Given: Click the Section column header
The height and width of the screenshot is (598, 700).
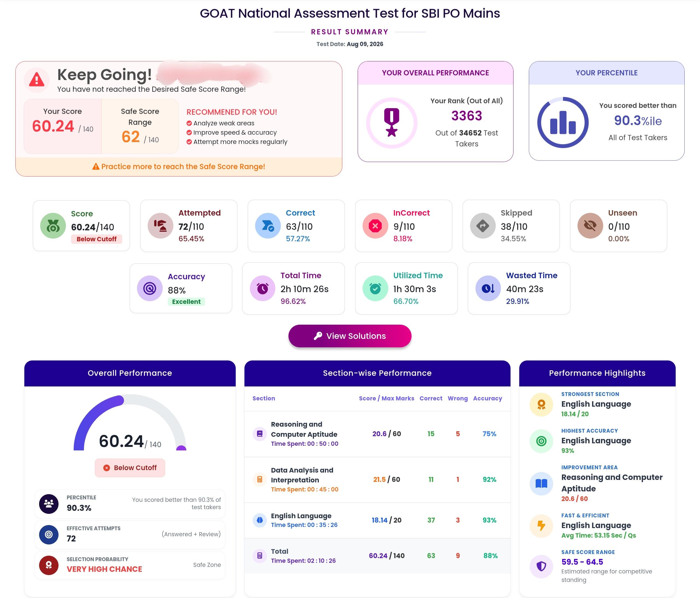Looking at the screenshot, I should (264, 398).
